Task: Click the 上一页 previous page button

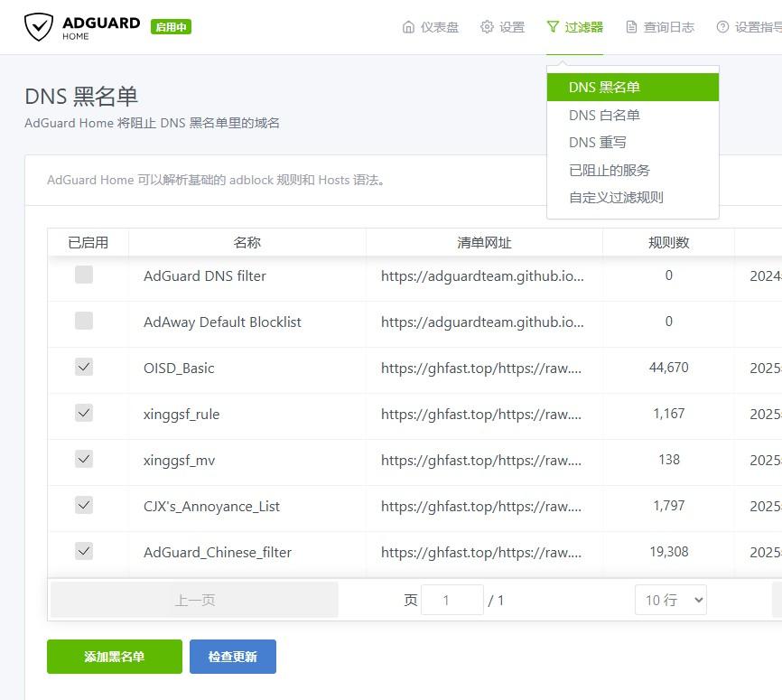Action: point(194,600)
